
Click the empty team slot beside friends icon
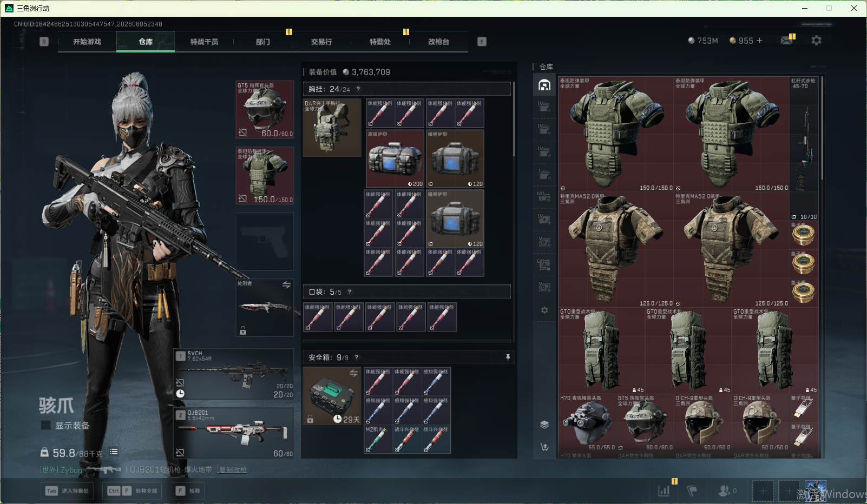click(x=763, y=491)
